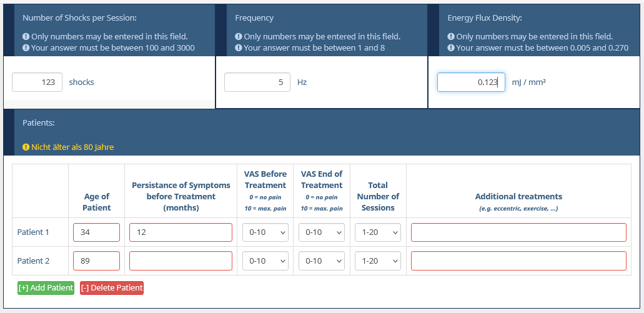Click the Delete Patient button
Viewport: 644px width, 313px height.
[112, 288]
